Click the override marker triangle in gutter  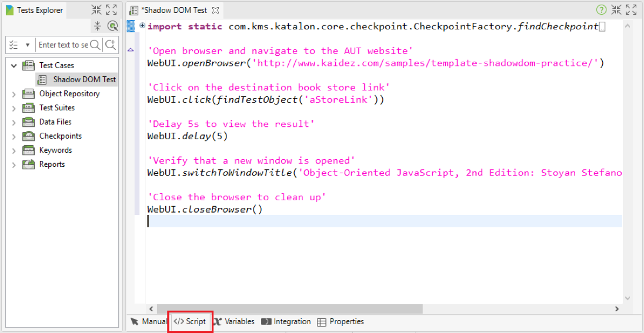click(x=131, y=49)
